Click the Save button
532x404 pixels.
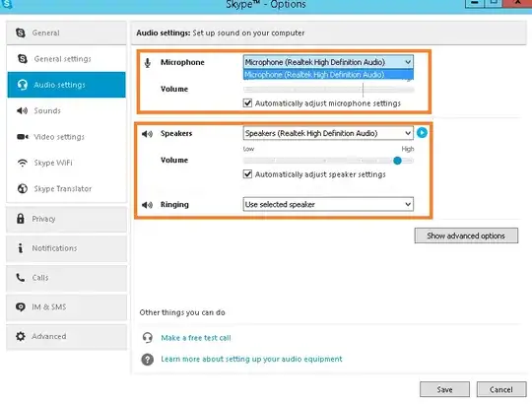coord(444,389)
